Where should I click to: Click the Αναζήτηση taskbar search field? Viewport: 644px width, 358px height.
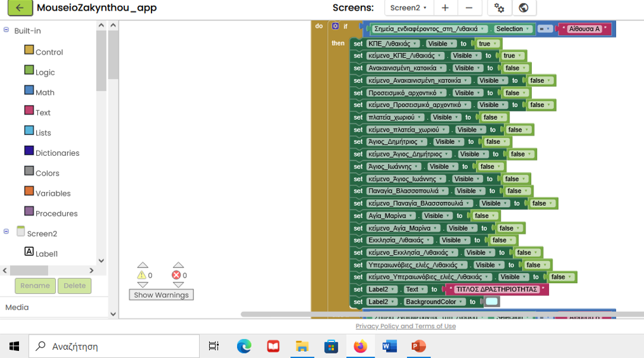114,346
